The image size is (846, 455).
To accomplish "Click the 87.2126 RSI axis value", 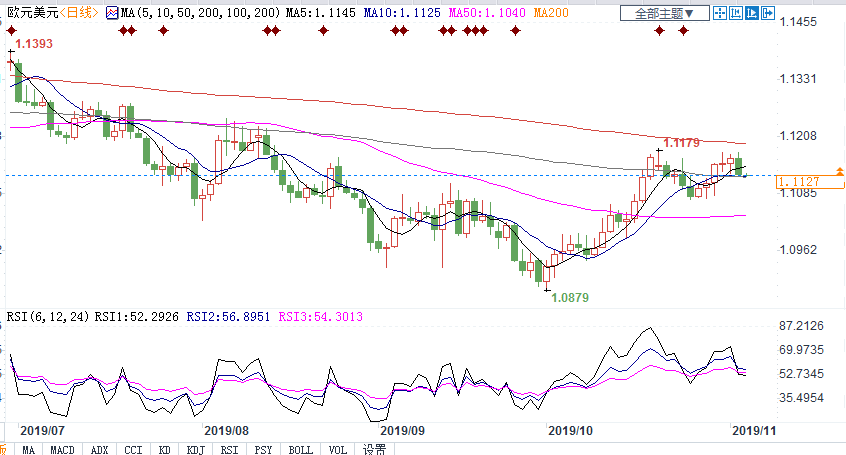I will (802, 326).
